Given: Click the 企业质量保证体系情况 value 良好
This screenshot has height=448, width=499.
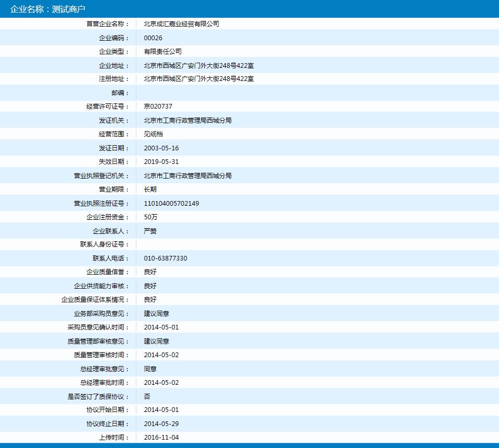Looking at the screenshot, I should [150, 300].
